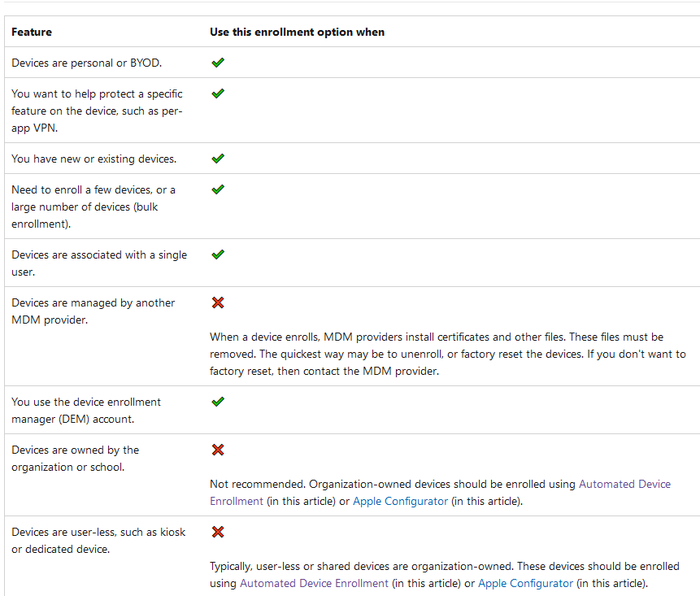The image size is (700, 596).
Task: Click the green checkmark for personal or BYOD devices
Action: pos(217,63)
